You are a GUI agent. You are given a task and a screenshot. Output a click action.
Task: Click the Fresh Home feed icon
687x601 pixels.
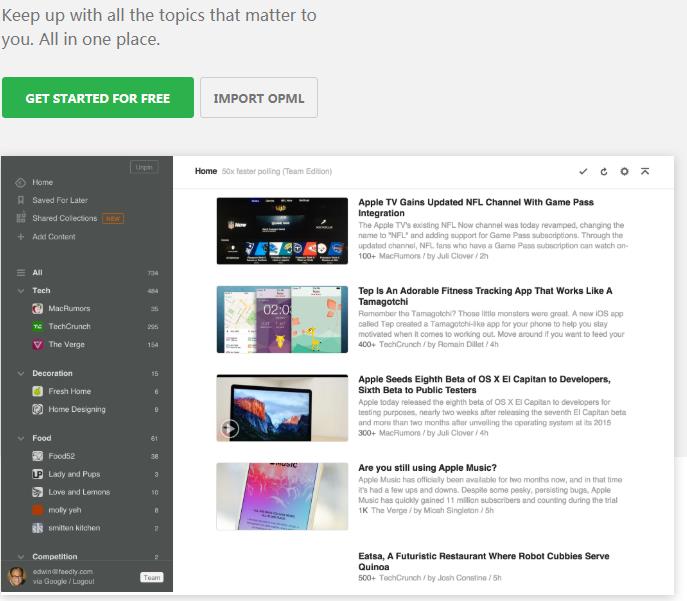[x=38, y=391]
